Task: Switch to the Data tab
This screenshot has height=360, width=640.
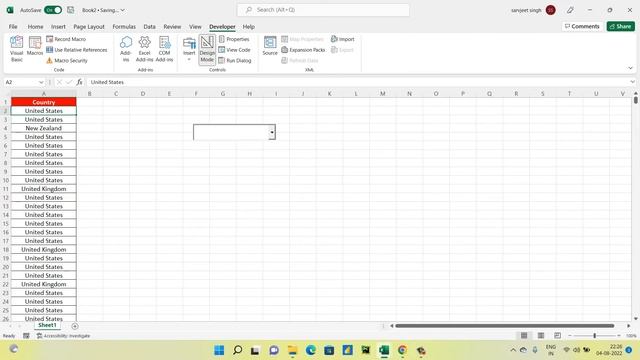Action: click(x=149, y=27)
